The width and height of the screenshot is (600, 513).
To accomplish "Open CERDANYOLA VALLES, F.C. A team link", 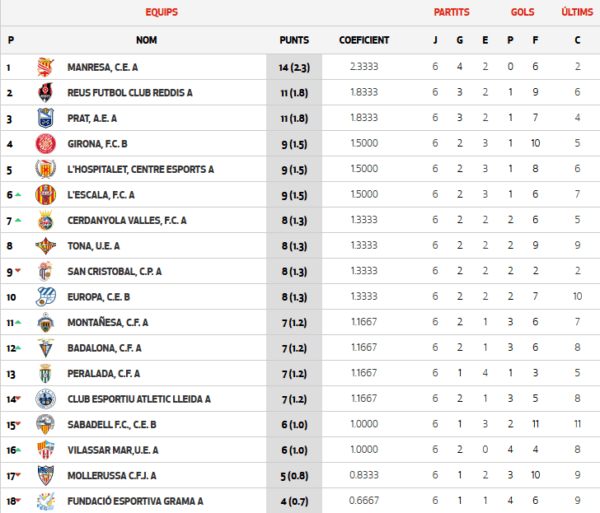I will [x=127, y=221].
